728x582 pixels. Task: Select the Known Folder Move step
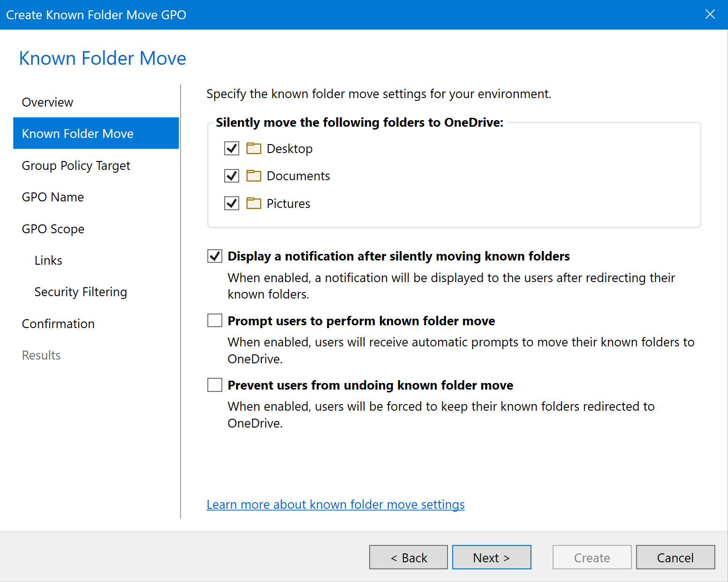click(78, 134)
